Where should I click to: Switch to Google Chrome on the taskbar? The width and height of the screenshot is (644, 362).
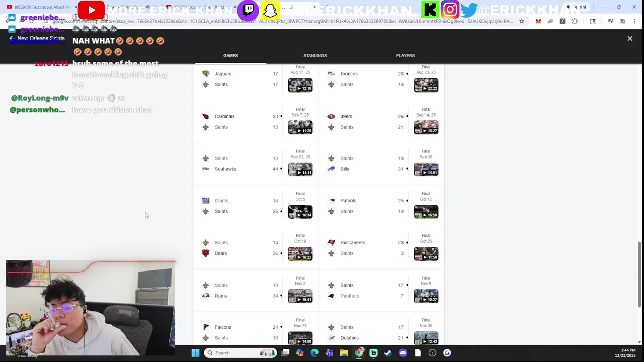click(359, 353)
